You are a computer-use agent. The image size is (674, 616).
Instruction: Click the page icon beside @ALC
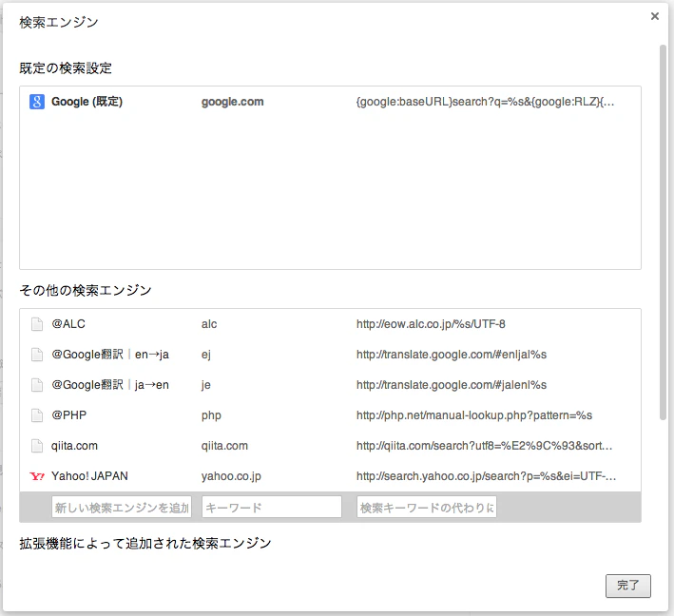pos(37,324)
